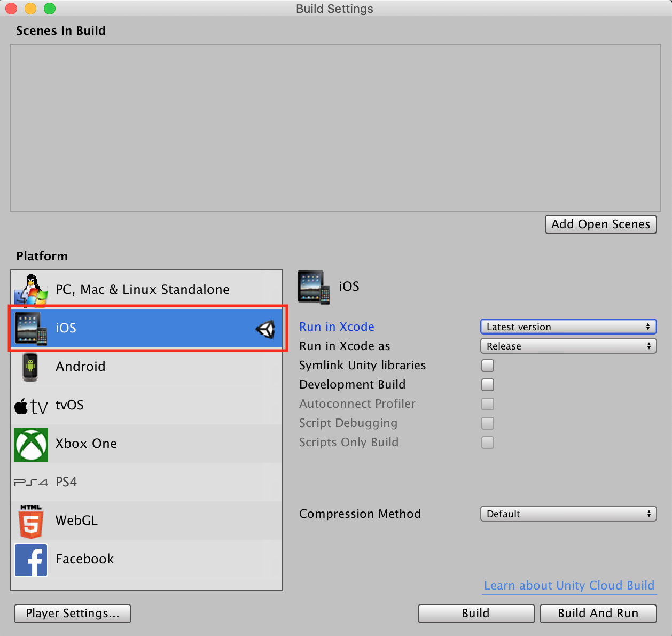
Task: Select the Xbox One platform label
Action: pyautogui.click(x=86, y=444)
